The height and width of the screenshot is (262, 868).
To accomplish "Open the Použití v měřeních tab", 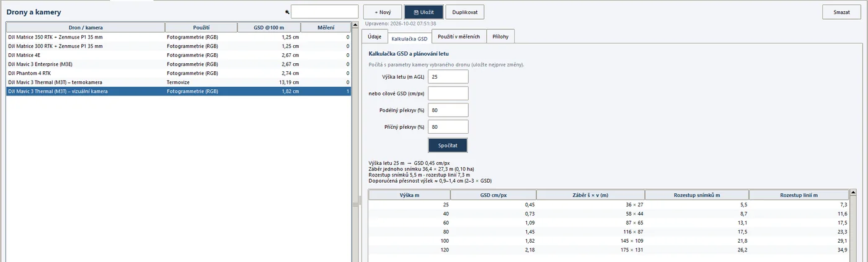I will 458,37.
